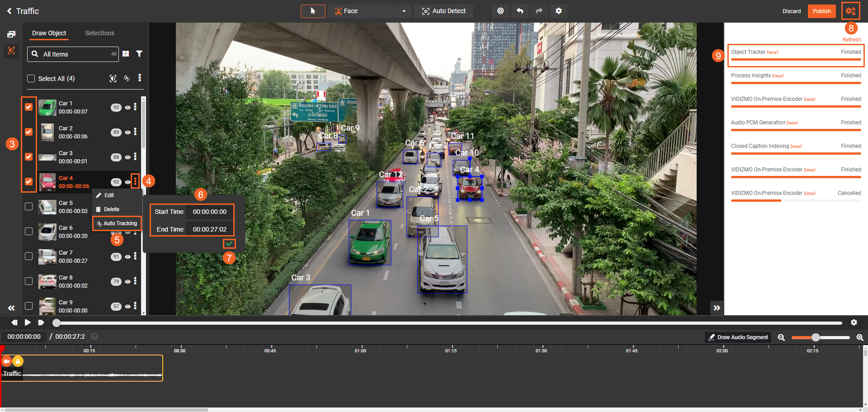Viewport: 868px width, 412px height.
Task: Open the workflow processes icon beside Publish
Action: pos(850,11)
